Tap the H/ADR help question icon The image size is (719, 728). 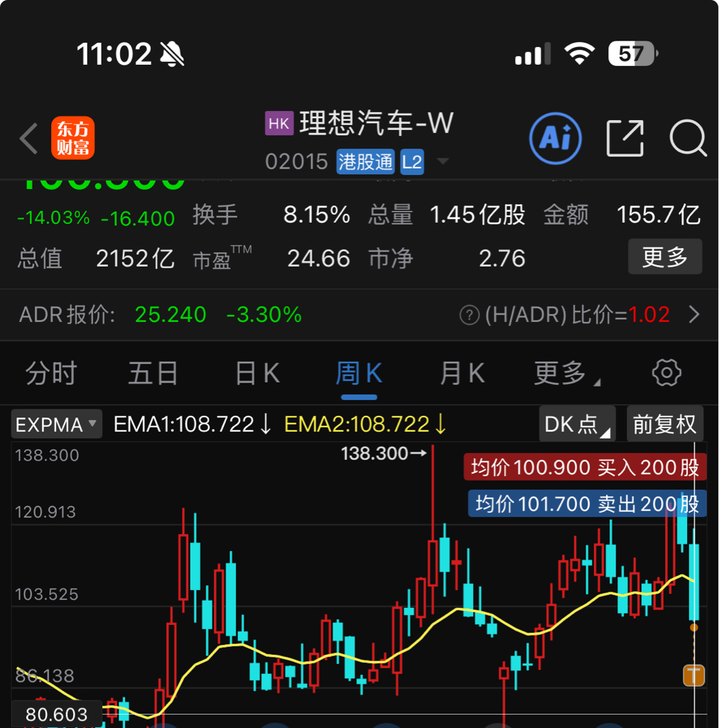pyautogui.click(x=469, y=315)
